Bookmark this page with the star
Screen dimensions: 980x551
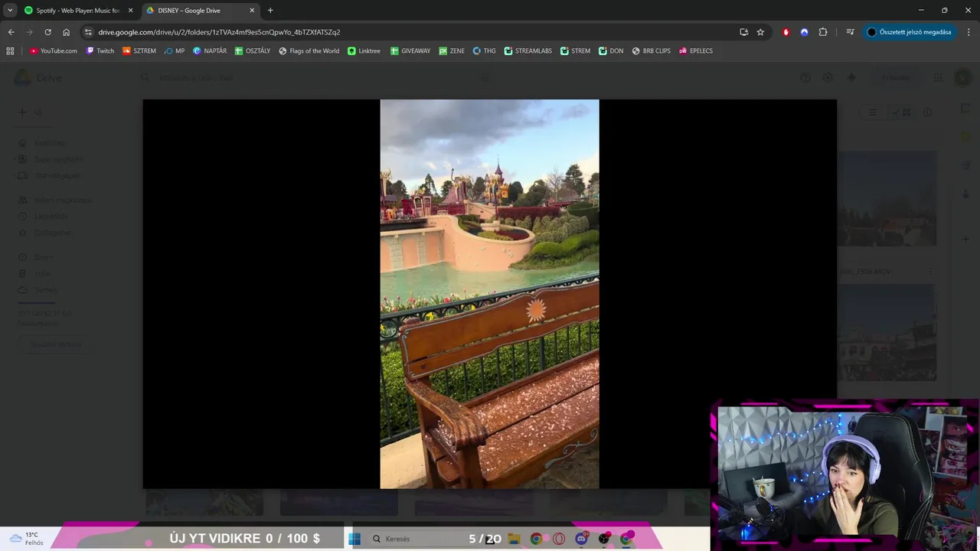[760, 32]
